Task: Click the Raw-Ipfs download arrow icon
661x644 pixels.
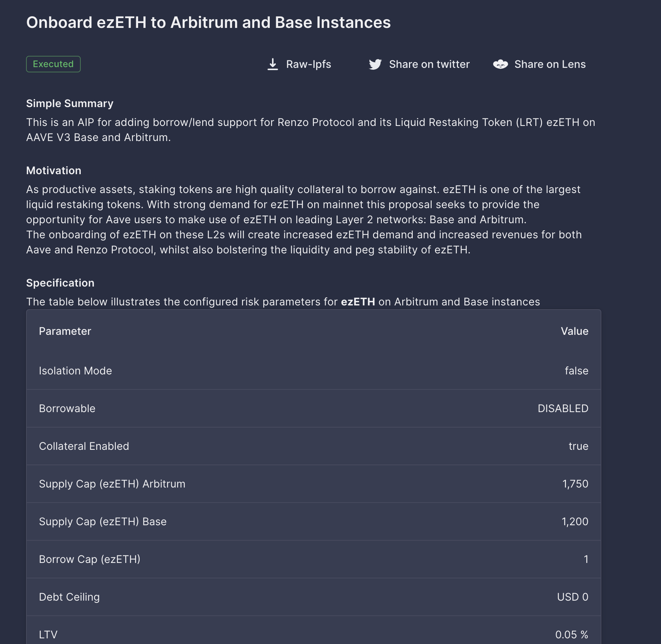Action: [272, 64]
